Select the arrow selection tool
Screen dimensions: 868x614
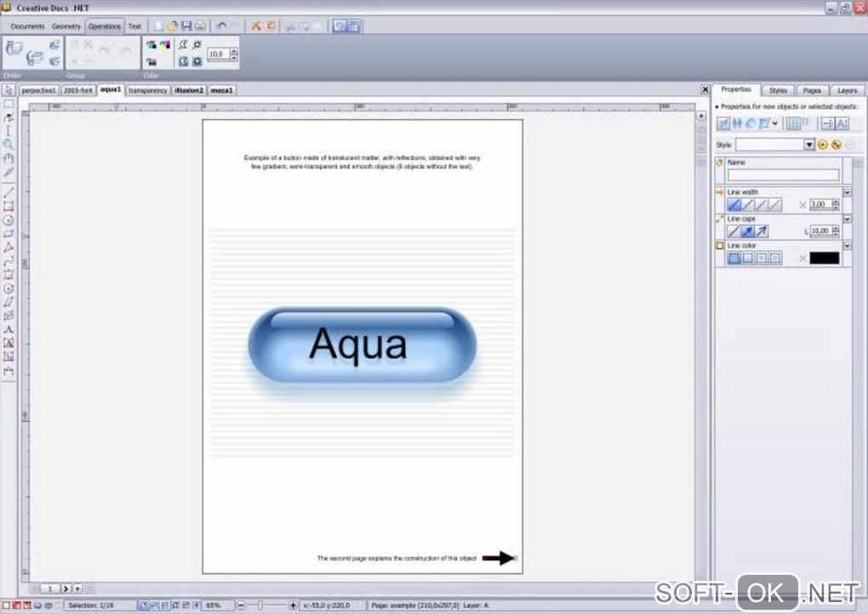click(x=9, y=89)
